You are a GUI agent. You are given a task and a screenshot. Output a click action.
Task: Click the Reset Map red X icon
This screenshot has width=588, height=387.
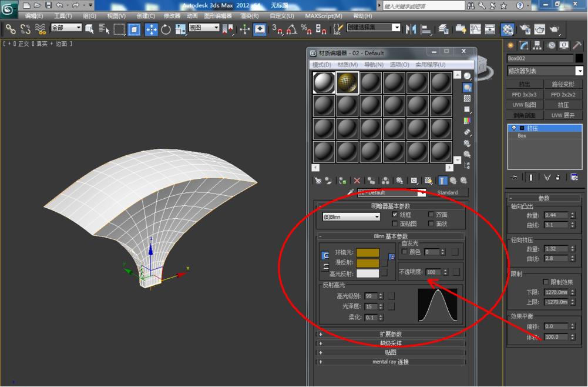(356, 181)
